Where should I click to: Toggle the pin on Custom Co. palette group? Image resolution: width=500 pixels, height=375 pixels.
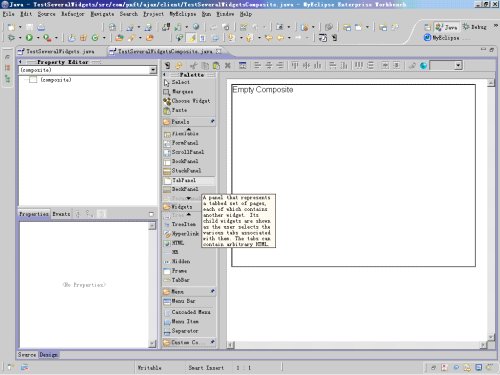point(212,342)
